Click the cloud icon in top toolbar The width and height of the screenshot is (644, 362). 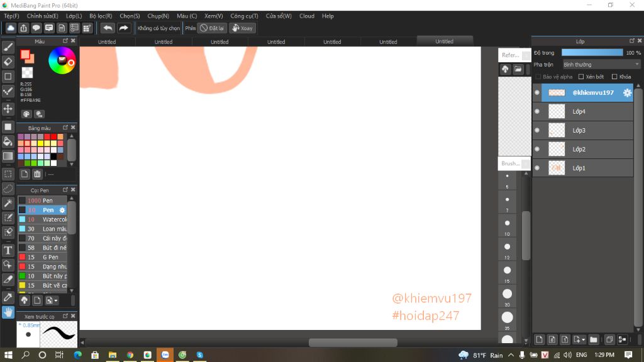point(11,28)
